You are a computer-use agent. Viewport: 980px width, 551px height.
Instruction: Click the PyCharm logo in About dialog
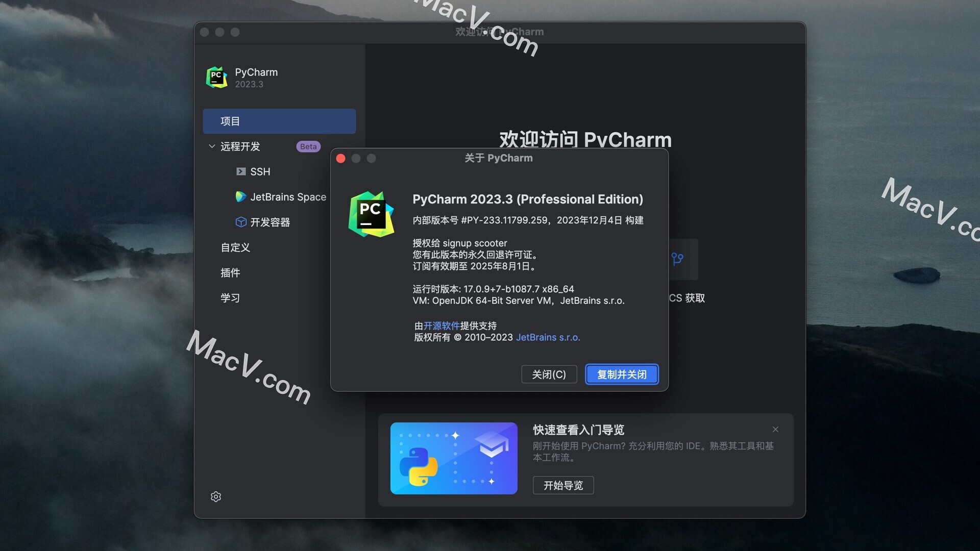371,214
